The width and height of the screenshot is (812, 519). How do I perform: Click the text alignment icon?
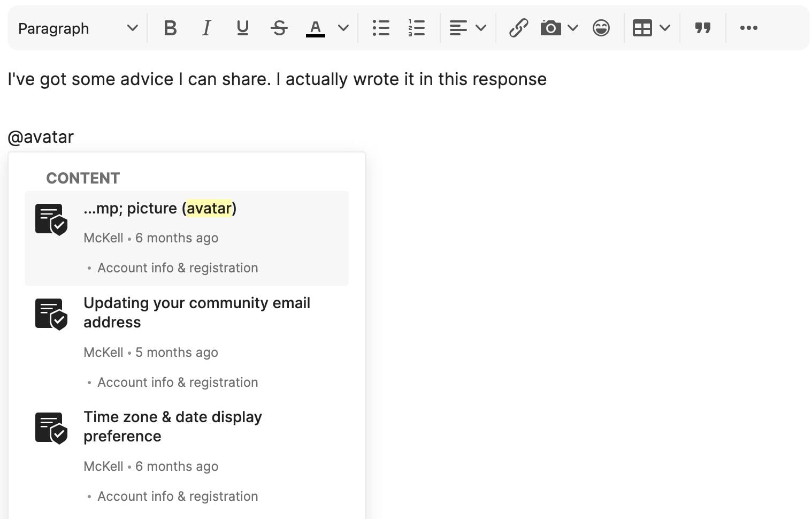coord(458,28)
